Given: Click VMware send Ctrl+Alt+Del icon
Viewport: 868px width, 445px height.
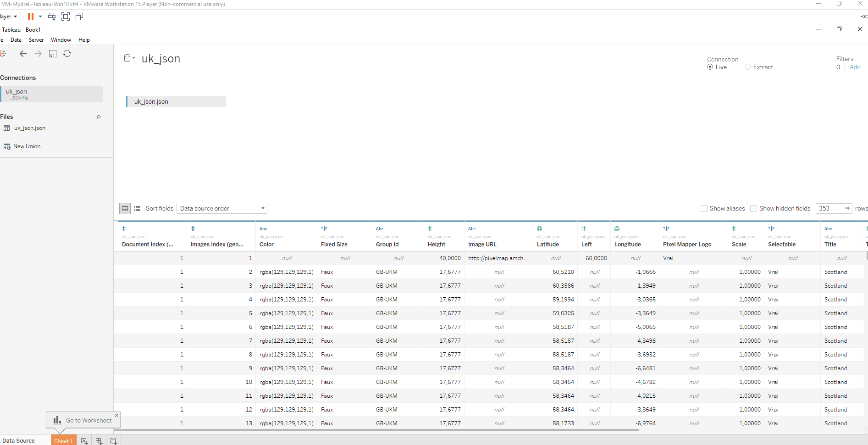Looking at the screenshot, I should [52, 17].
